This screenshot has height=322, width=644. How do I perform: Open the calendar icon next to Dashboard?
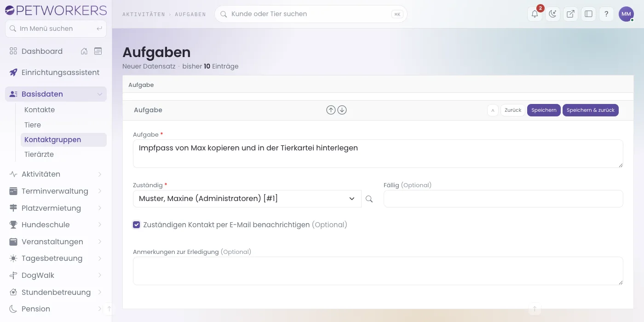pyautogui.click(x=98, y=51)
